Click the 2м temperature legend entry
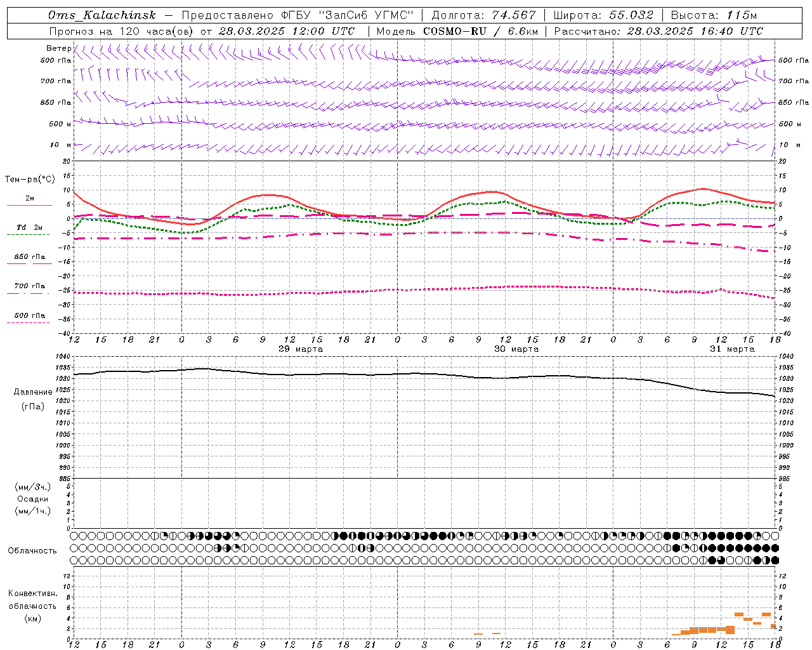The width and height of the screenshot is (812, 650). [30, 198]
